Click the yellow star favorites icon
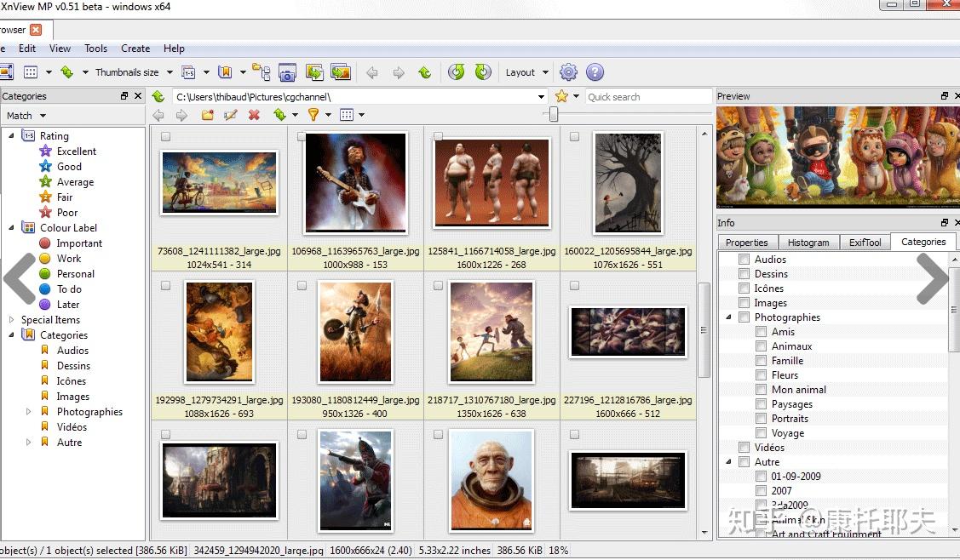This screenshot has height=560, width=960. [x=561, y=96]
